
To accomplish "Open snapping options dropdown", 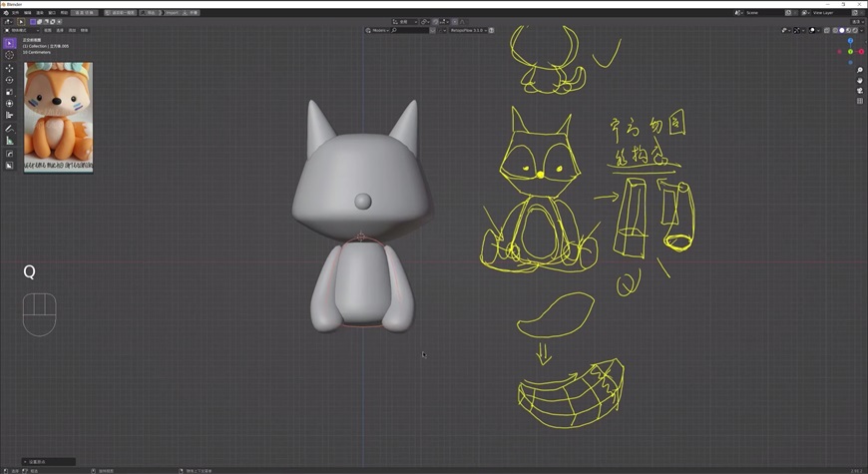I will click(x=444, y=22).
